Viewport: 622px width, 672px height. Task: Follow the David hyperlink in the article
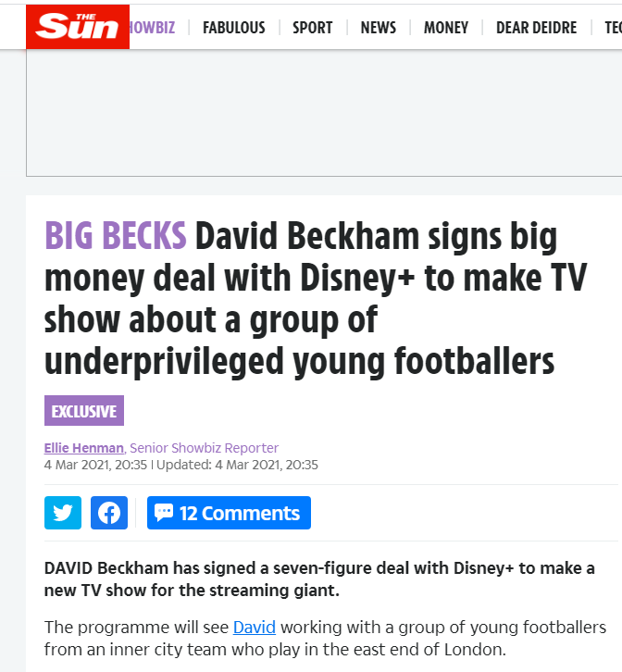pos(255,627)
